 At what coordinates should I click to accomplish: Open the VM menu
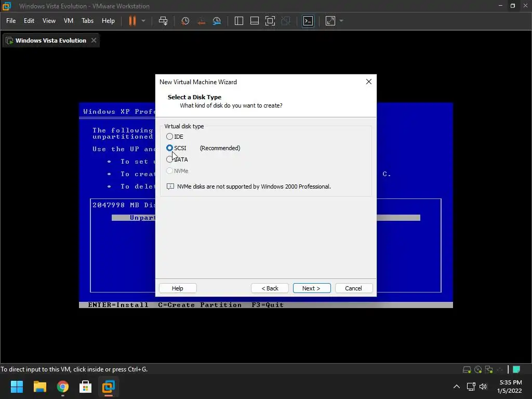[x=69, y=21]
